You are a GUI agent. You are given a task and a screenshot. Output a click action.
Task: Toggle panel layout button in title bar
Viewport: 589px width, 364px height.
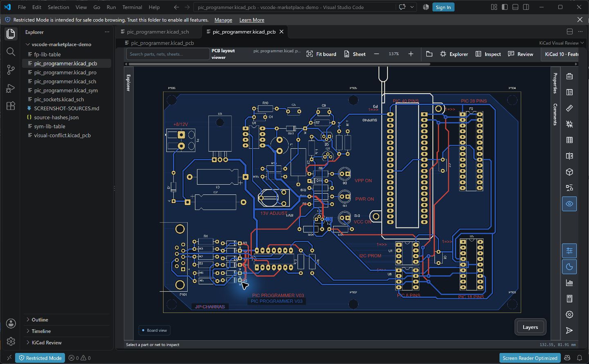tap(515, 7)
